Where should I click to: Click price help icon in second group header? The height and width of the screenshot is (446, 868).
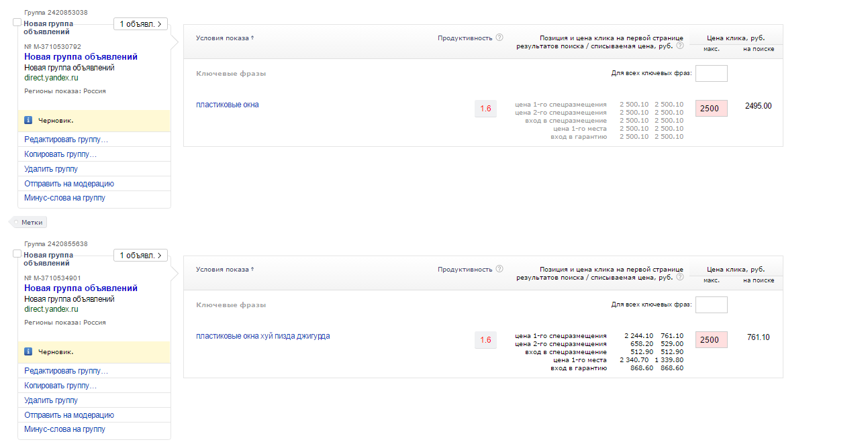(x=680, y=278)
